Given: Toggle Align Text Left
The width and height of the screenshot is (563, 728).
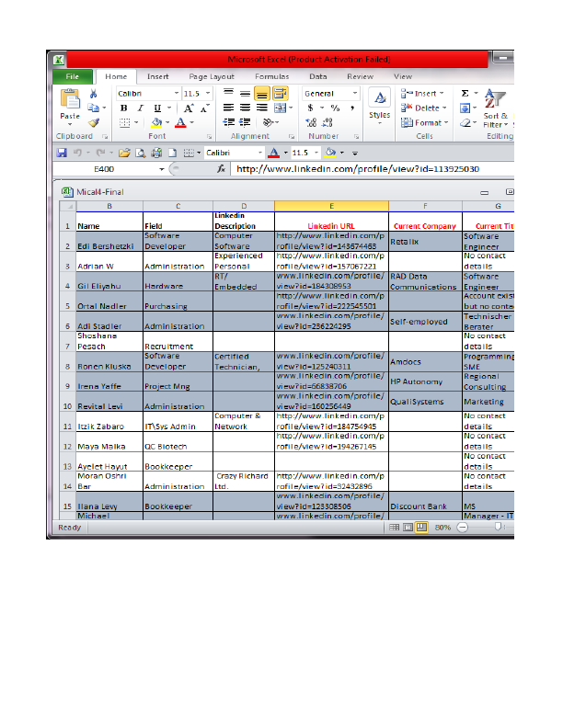Looking at the screenshot, I should click(228, 108).
